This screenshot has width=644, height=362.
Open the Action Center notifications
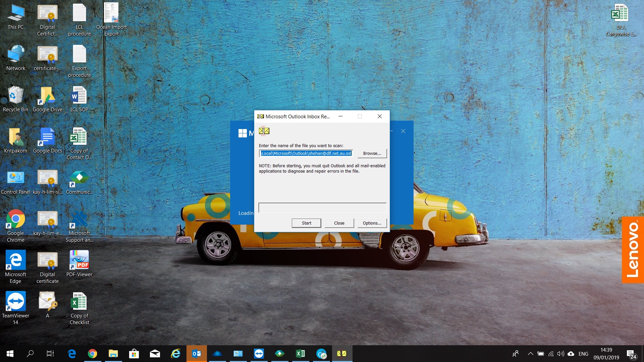tap(631, 354)
